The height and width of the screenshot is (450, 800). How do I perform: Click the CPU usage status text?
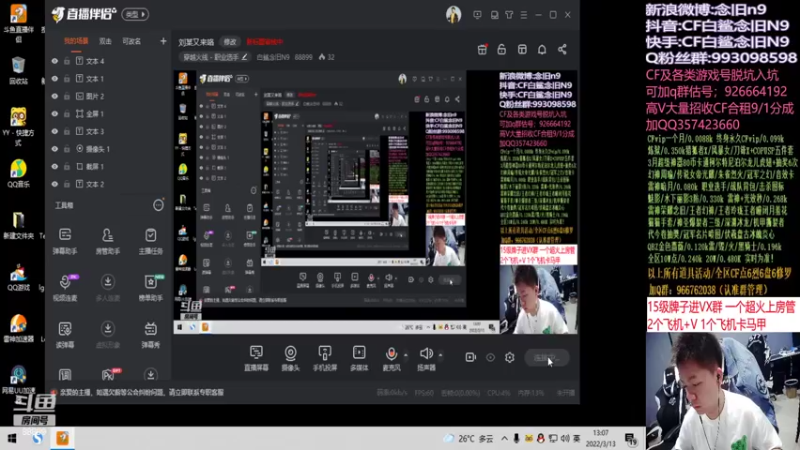click(x=499, y=393)
